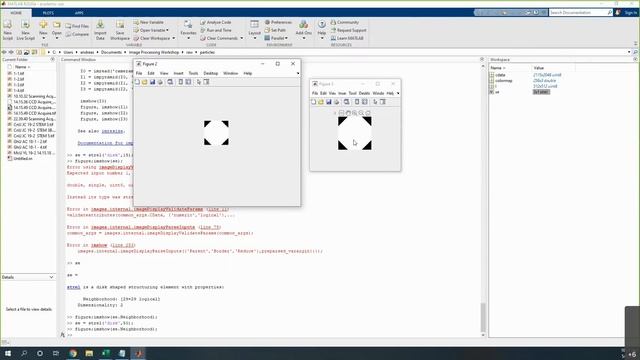Click the strel link in Command Window
The width and height of the screenshot is (640, 360).
(73, 287)
